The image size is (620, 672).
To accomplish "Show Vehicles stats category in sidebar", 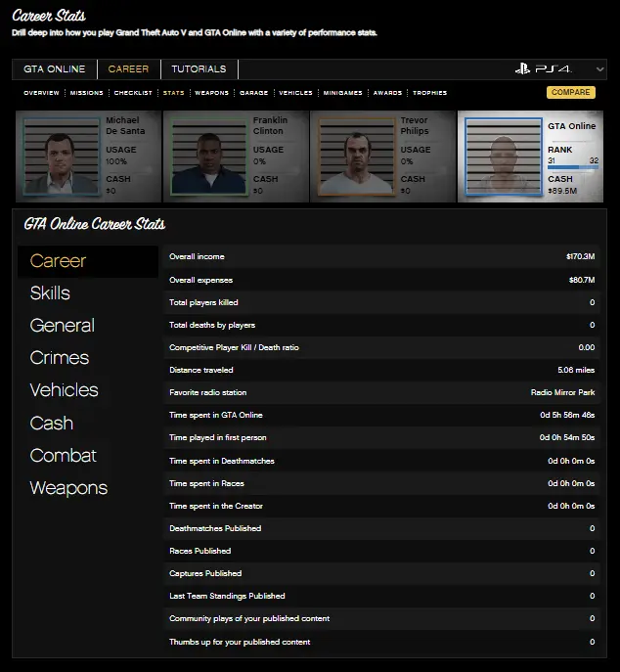I will [64, 390].
